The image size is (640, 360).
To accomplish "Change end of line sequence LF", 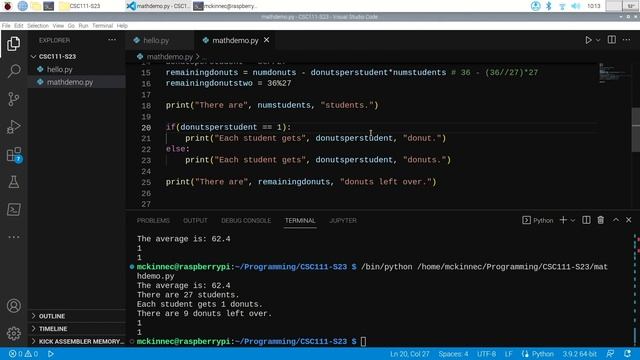I will pyautogui.click(x=508, y=354).
